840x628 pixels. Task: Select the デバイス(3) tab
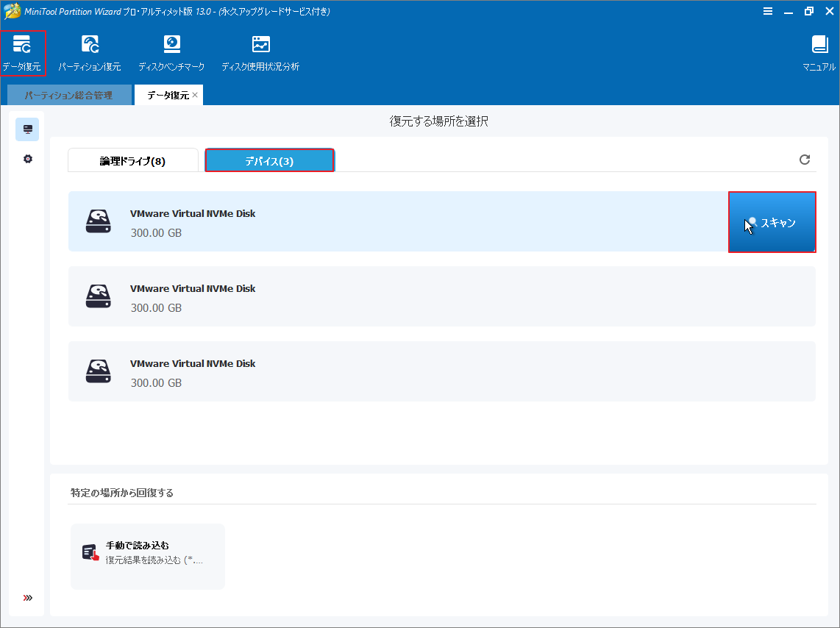[269, 160]
